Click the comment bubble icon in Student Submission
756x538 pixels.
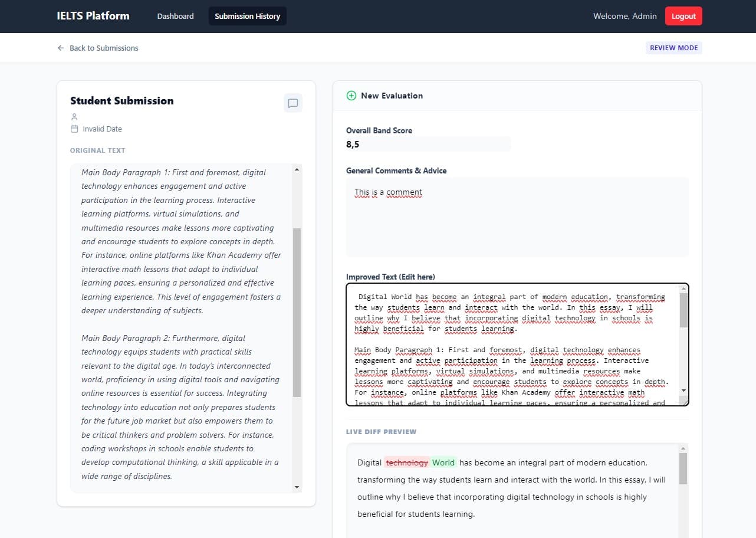[292, 103]
